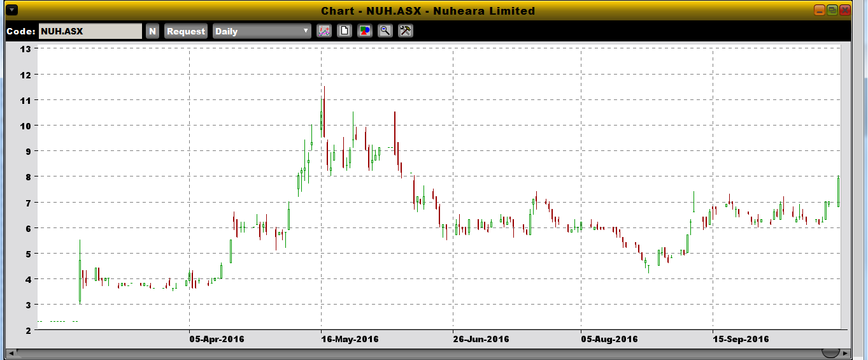Click the N button beside code field

152,31
